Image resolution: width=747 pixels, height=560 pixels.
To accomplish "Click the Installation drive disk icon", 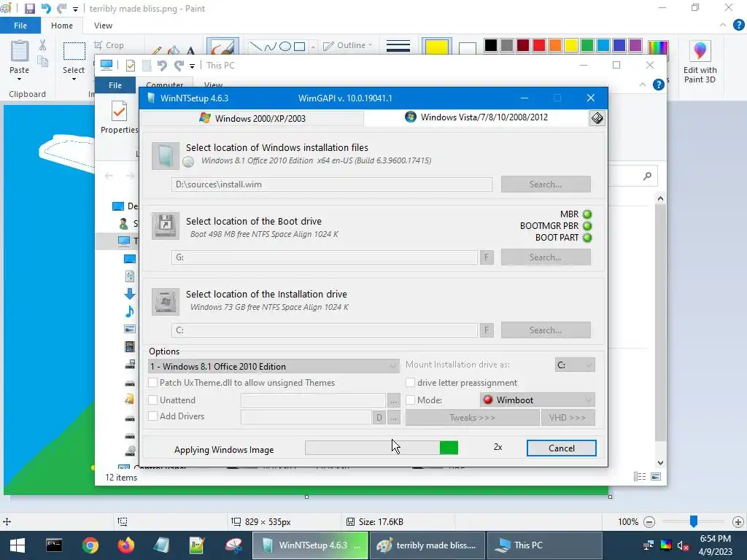I will pos(166,301).
